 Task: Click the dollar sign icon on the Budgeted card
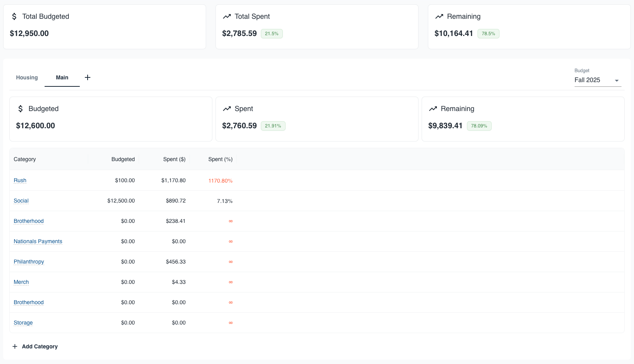tap(20, 108)
